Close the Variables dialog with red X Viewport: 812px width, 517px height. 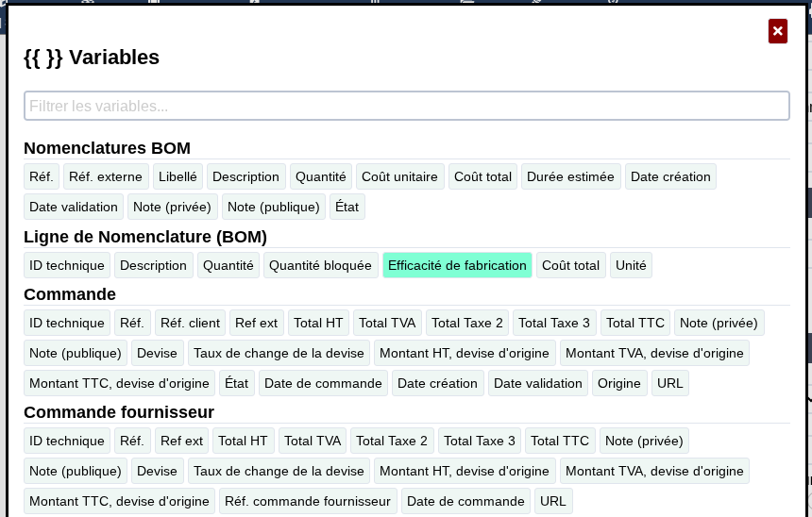pyautogui.click(x=778, y=31)
